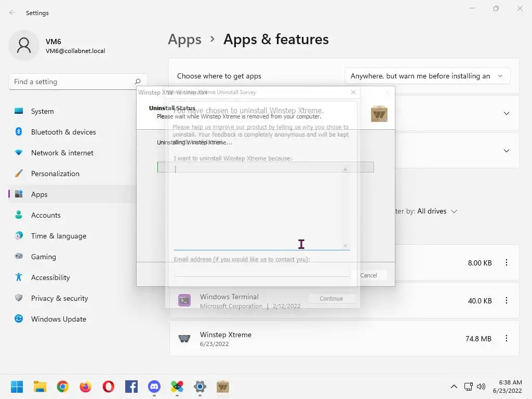Click the survey text area scrollbar up arrow
The width and height of the screenshot is (532, 399).
point(345,169)
